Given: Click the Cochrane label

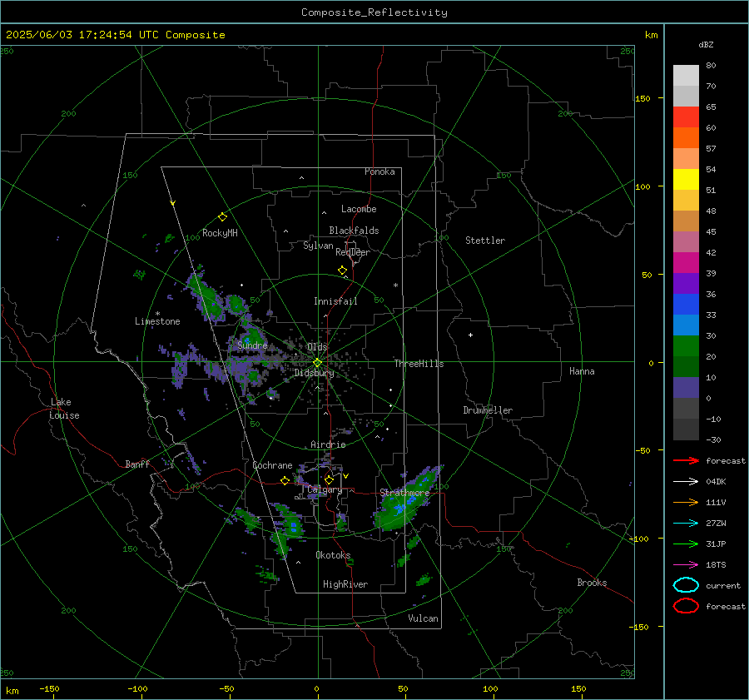Looking at the screenshot, I should point(272,465).
